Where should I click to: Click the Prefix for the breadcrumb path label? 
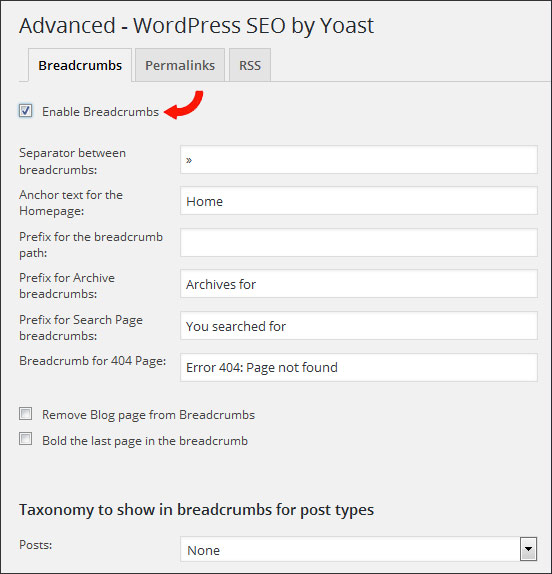[91, 244]
